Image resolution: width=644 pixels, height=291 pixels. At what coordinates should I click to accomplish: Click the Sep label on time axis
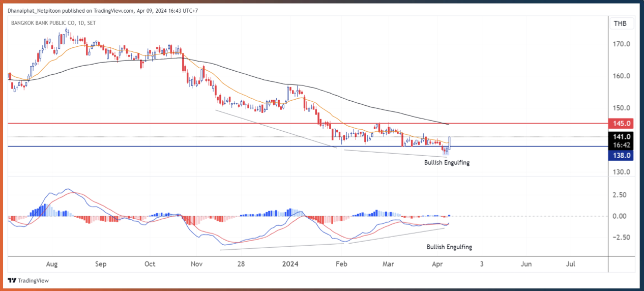click(x=101, y=264)
